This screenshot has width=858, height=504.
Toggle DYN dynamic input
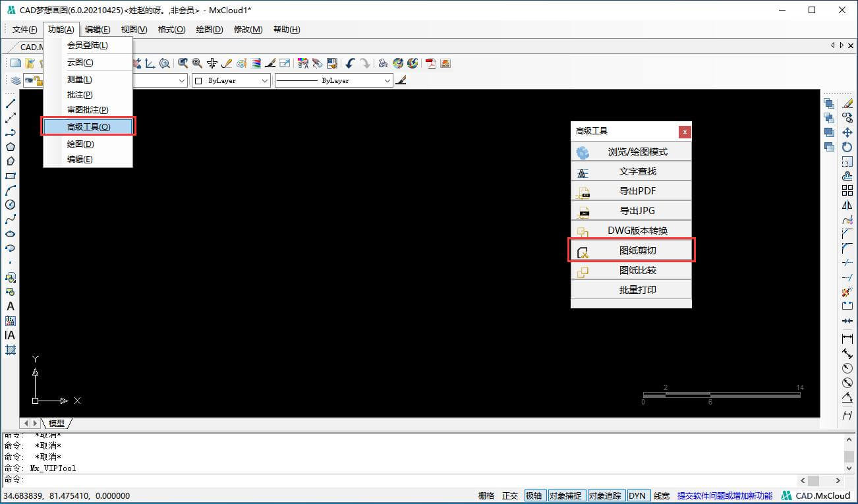point(637,496)
